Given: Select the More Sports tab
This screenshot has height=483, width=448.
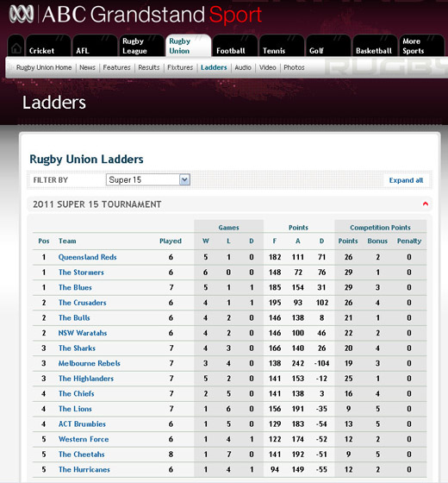Looking at the screenshot, I should [x=421, y=46].
